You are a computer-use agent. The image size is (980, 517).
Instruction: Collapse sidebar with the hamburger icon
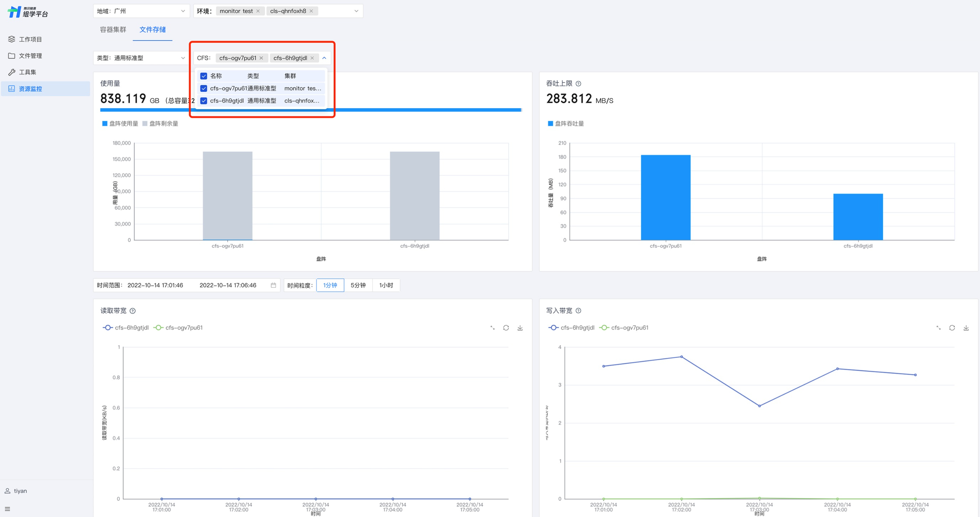[x=8, y=509]
